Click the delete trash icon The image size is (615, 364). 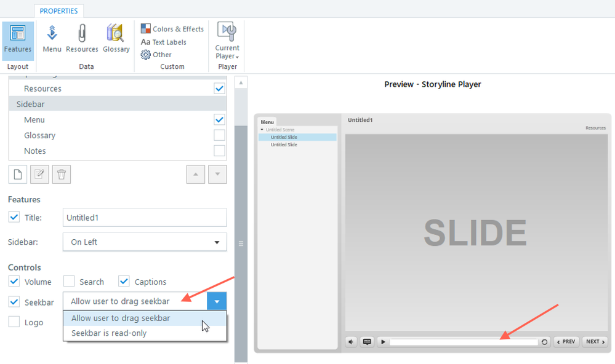[62, 175]
